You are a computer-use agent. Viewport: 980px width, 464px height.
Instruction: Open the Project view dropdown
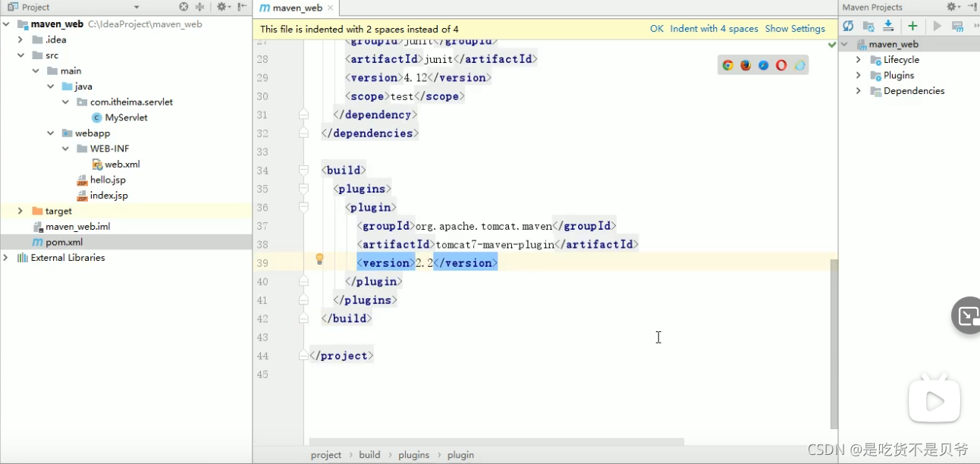[x=136, y=7]
